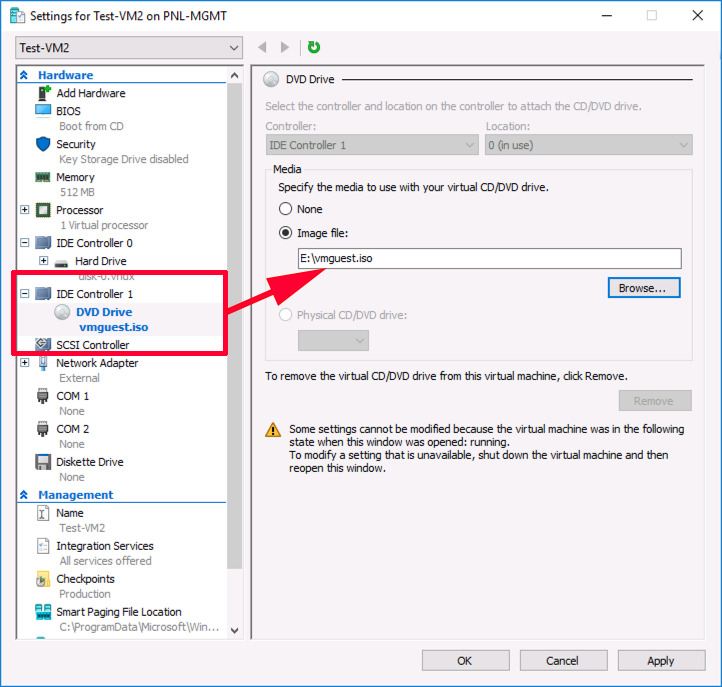Image resolution: width=722 pixels, height=687 pixels.
Task: Select 'Key Storage Drive disabled' text
Action: tap(123, 159)
